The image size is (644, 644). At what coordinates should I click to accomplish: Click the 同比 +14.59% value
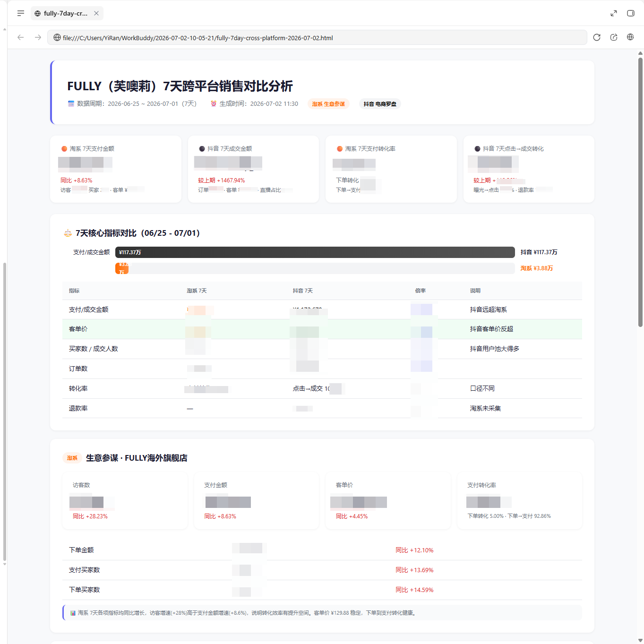pos(414,590)
